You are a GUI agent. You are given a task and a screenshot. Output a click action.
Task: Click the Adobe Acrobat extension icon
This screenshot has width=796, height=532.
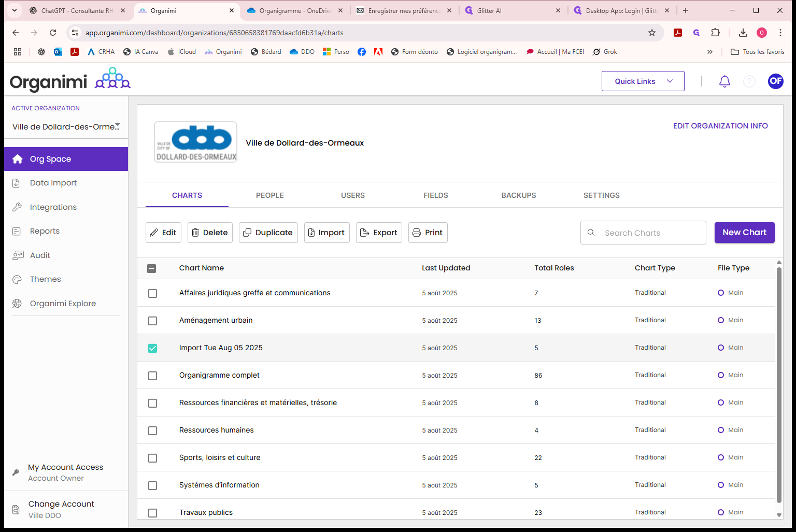pos(678,33)
